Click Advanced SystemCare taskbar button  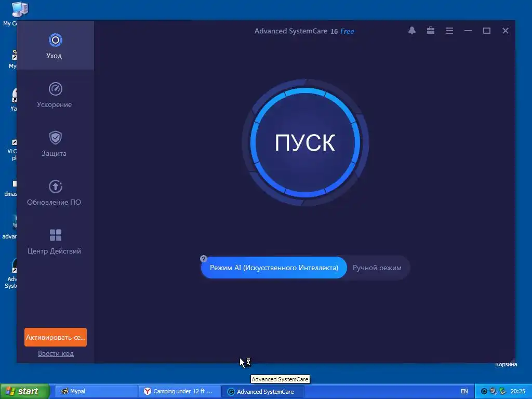263,392
